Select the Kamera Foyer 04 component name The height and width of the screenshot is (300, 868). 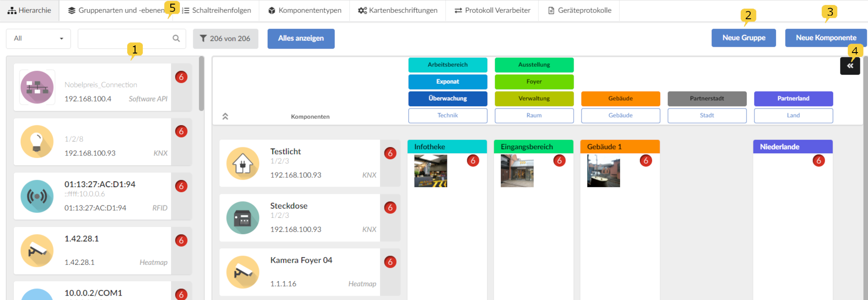click(301, 260)
